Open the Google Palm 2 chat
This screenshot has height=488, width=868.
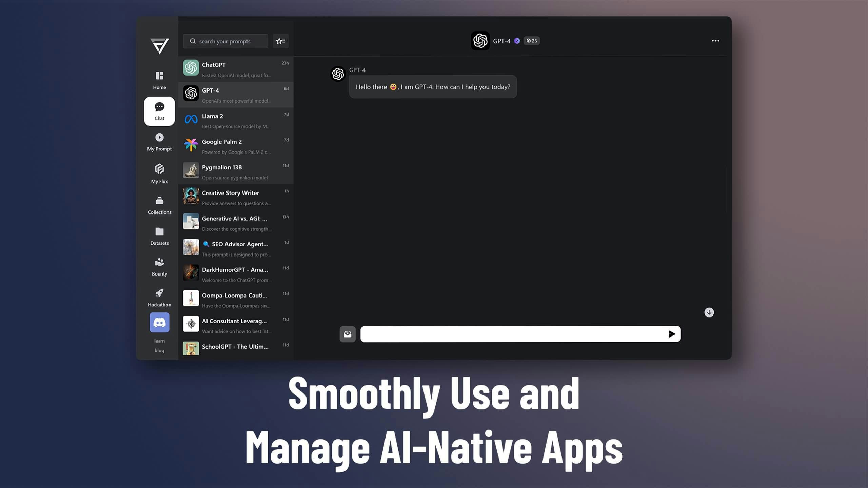click(x=236, y=146)
